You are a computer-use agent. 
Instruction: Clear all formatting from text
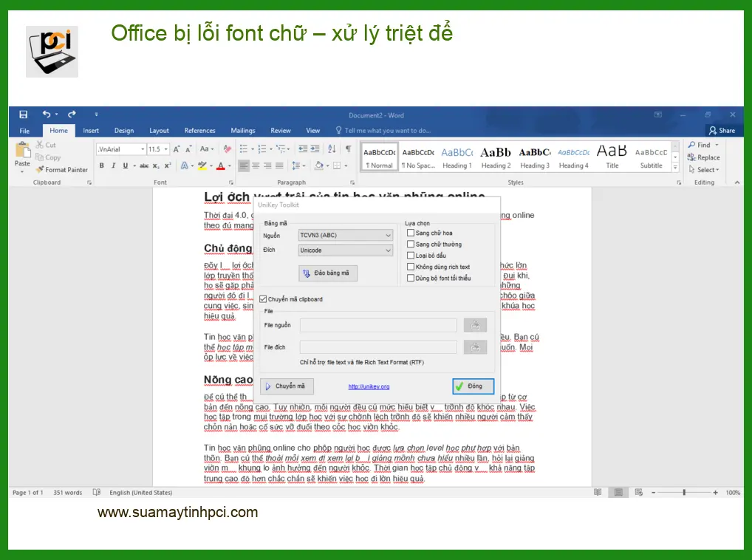228,149
